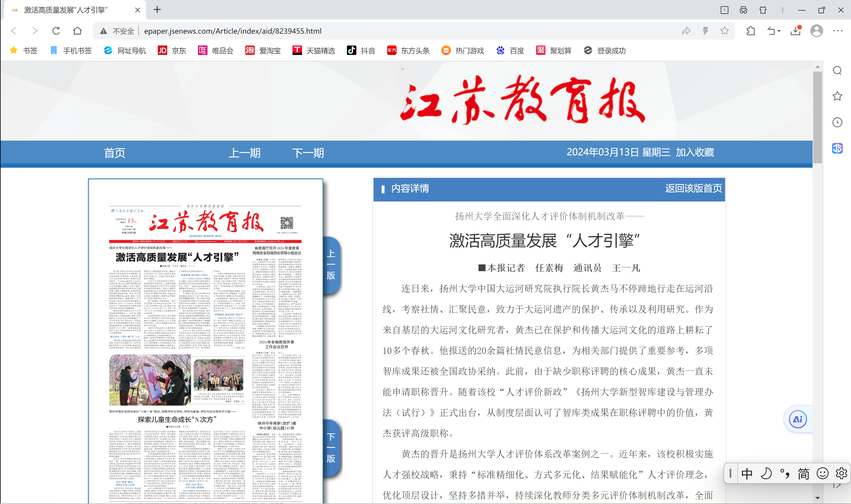Open the downloads icon with red dot
Viewport: 851px width, 504px height.
point(796,31)
